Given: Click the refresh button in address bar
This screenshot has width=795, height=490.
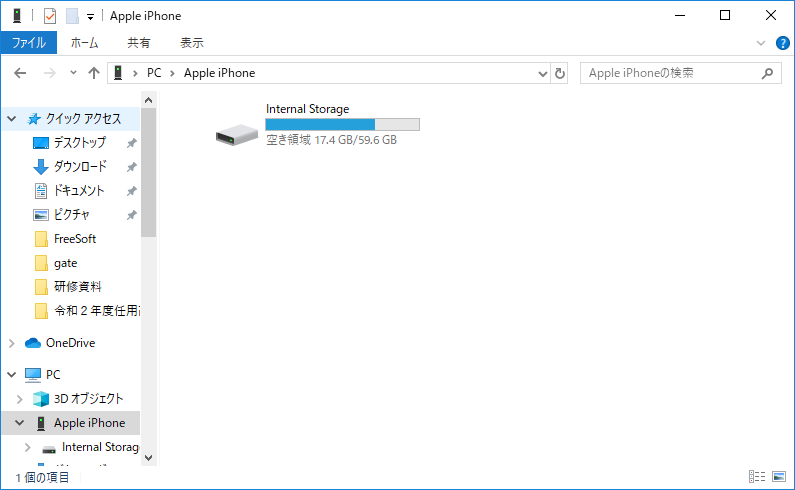Looking at the screenshot, I should 559,74.
